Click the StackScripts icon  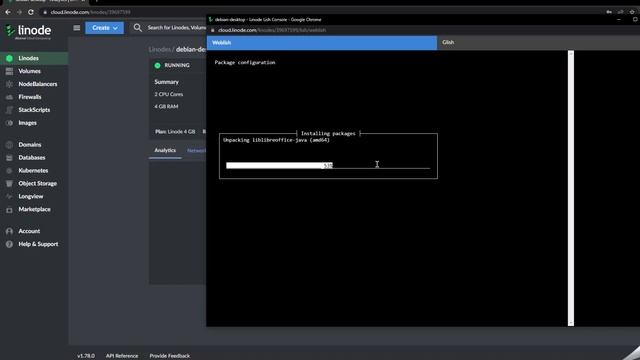pos(9,110)
